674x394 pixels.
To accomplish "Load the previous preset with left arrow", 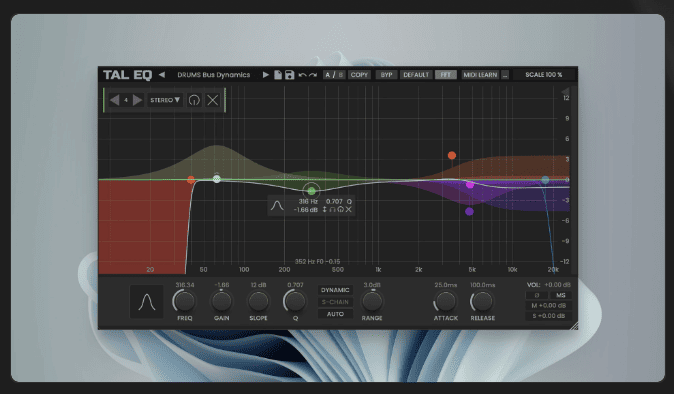I will (x=162, y=75).
